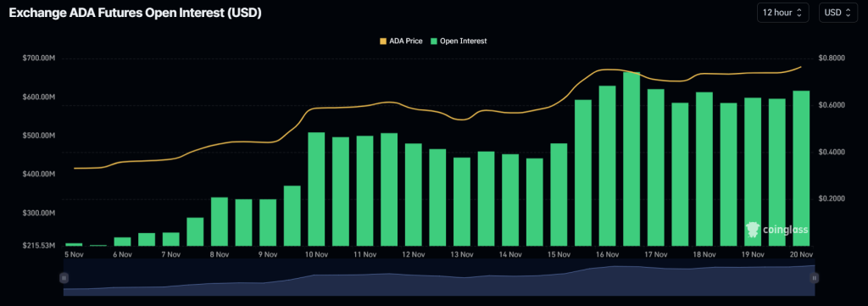
Task: Click the green Open Interest legend swatch
Action: tap(435, 42)
